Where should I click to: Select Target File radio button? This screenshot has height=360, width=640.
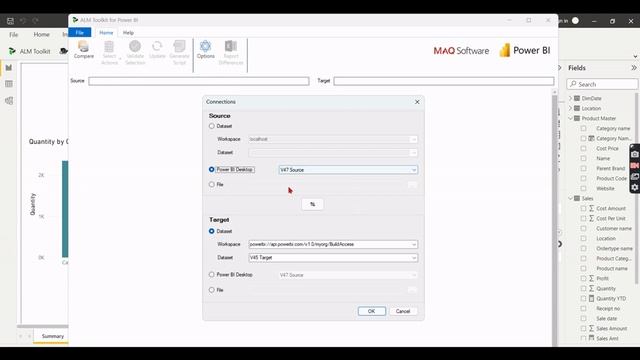click(x=211, y=290)
